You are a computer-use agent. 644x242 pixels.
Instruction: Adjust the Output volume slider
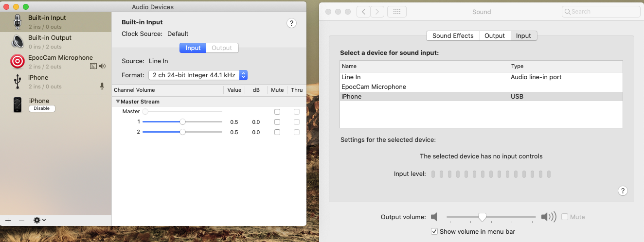click(482, 217)
